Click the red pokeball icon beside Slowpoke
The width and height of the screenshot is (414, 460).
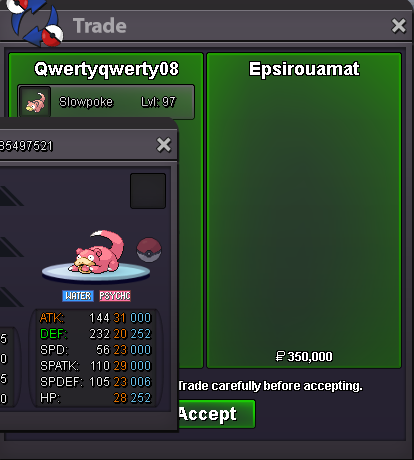149,249
